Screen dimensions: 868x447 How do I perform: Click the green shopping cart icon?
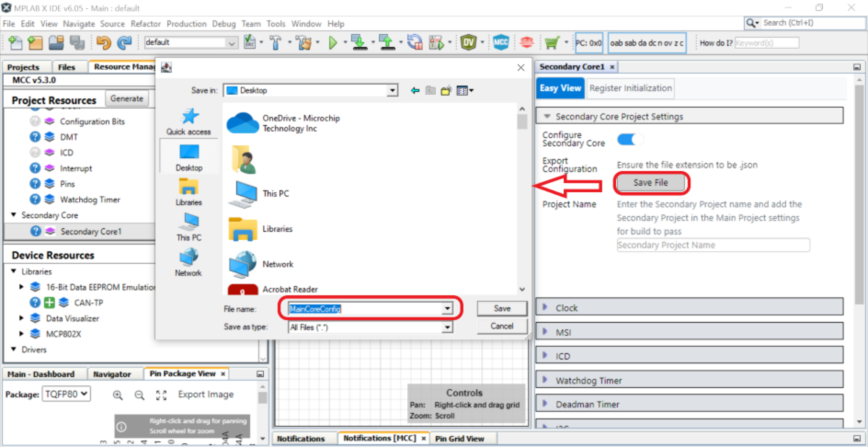click(x=552, y=42)
